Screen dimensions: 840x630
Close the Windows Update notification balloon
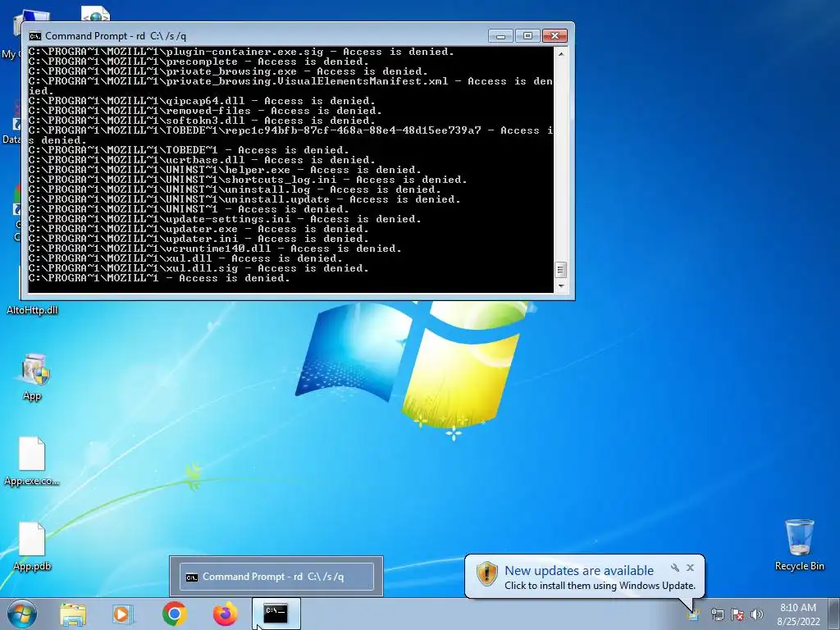(x=691, y=568)
